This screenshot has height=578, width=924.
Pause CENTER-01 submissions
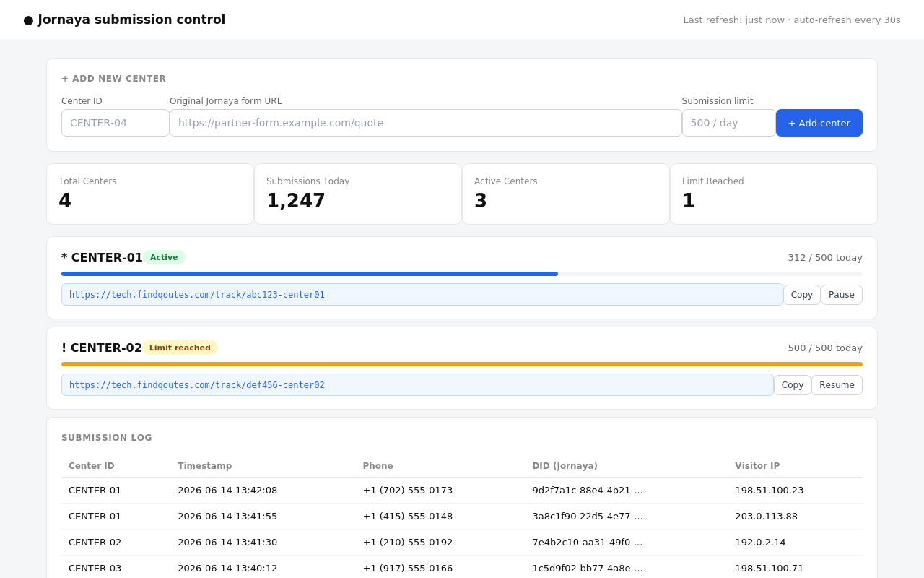[x=842, y=295]
